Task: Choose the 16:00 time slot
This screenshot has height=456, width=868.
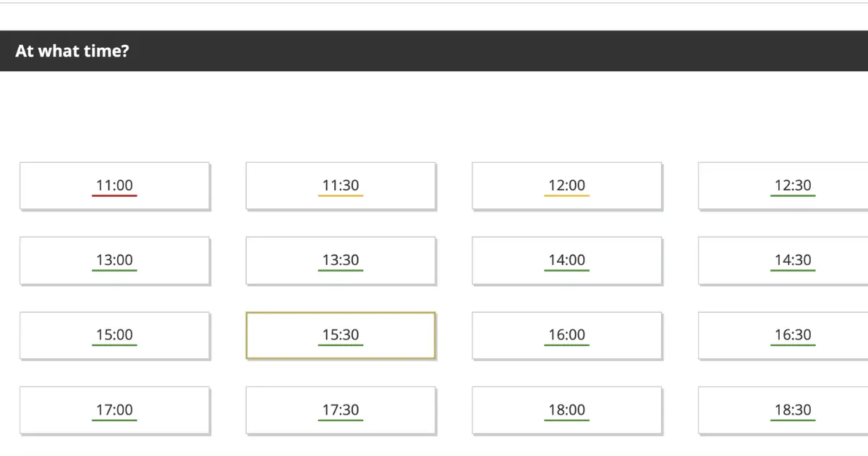Action: (x=567, y=336)
